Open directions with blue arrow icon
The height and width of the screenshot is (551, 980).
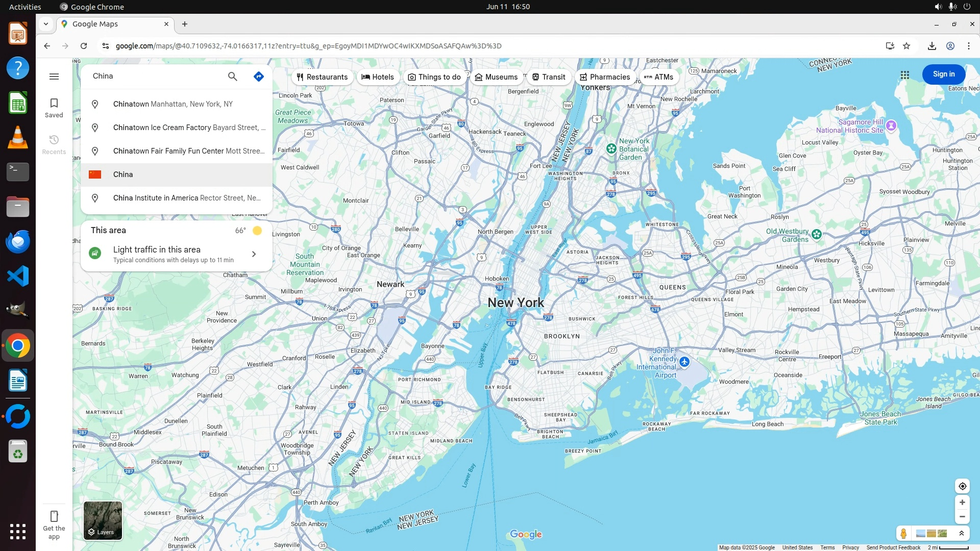[259, 77]
